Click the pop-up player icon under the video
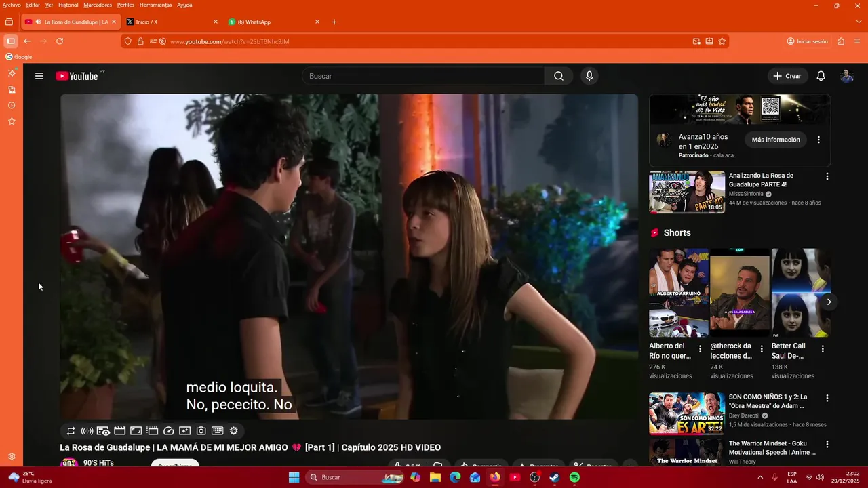The width and height of the screenshot is (868, 488). pyautogui.click(x=153, y=431)
